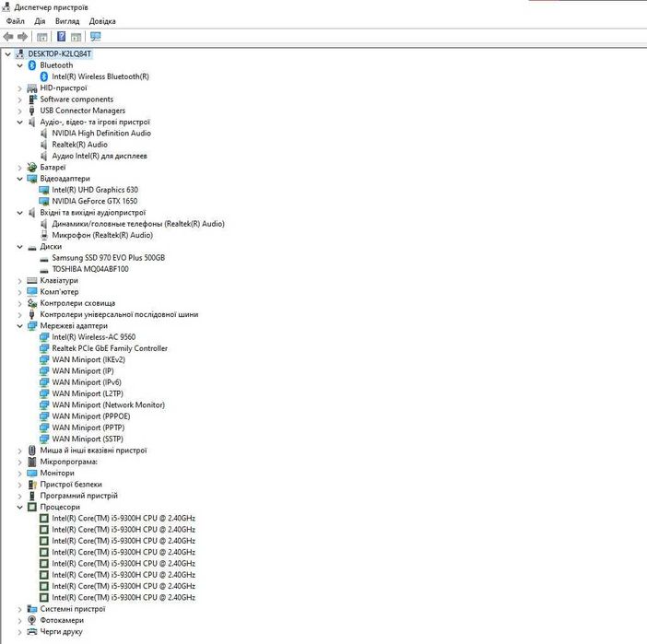Collapse the DESKTOP-K2LQ84T root node
Image resolution: width=647 pixels, height=644 pixels.
[7, 54]
